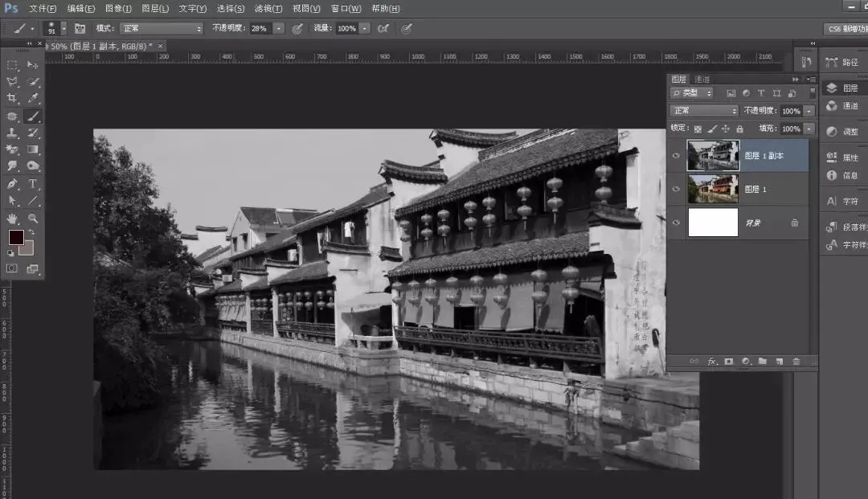This screenshot has height=499, width=868.
Task: Open the layer style fx button
Action: 712,362
